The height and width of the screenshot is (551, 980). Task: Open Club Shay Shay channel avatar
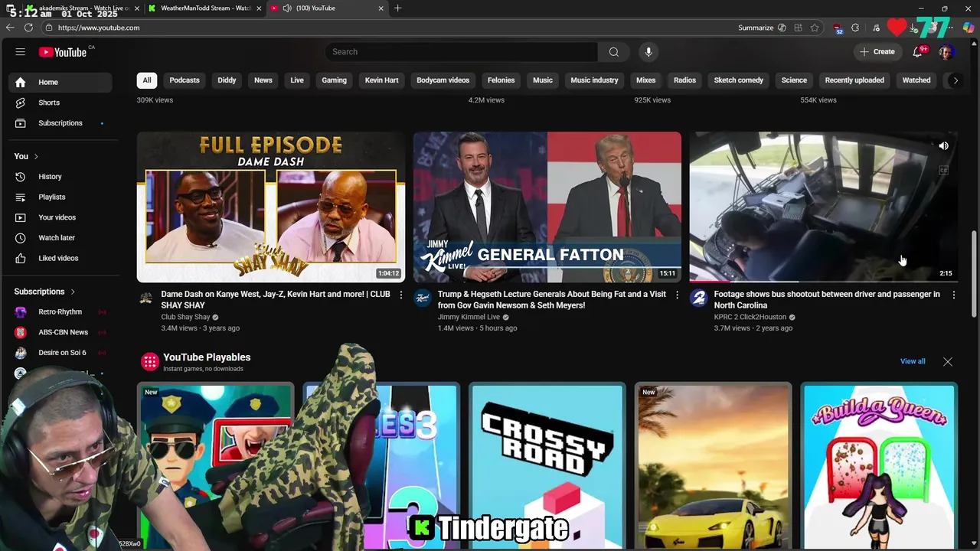(145, 298)
